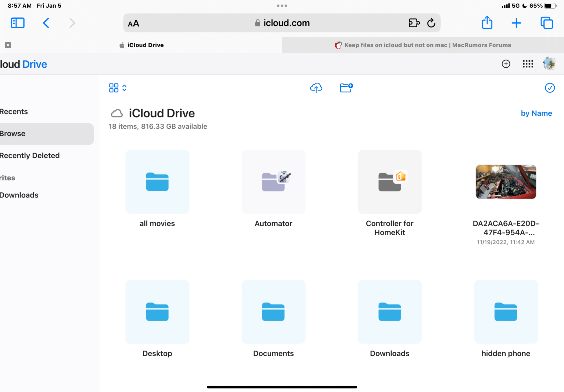Reload the page with refresh icon
Viewport: 564px width, 392px height.
(x=431, y=23)
